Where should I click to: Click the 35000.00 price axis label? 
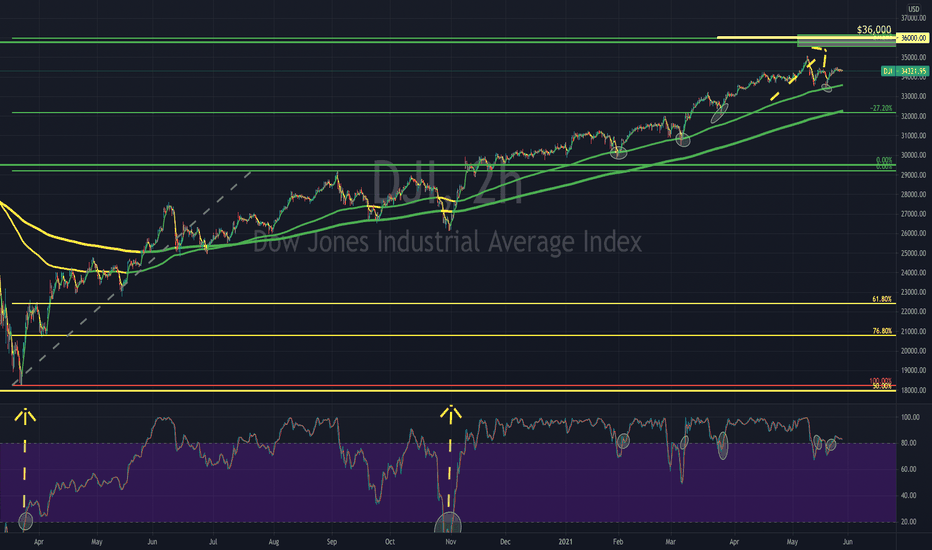coord(914,58)
